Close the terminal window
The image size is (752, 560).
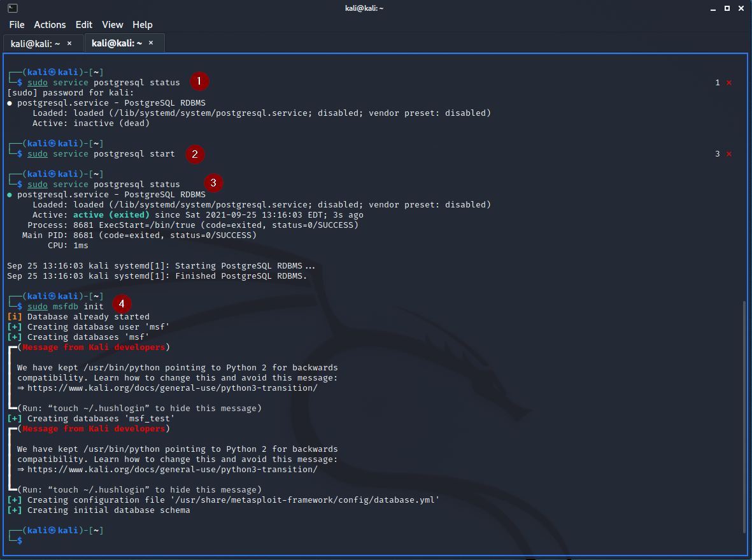[741, 8]
